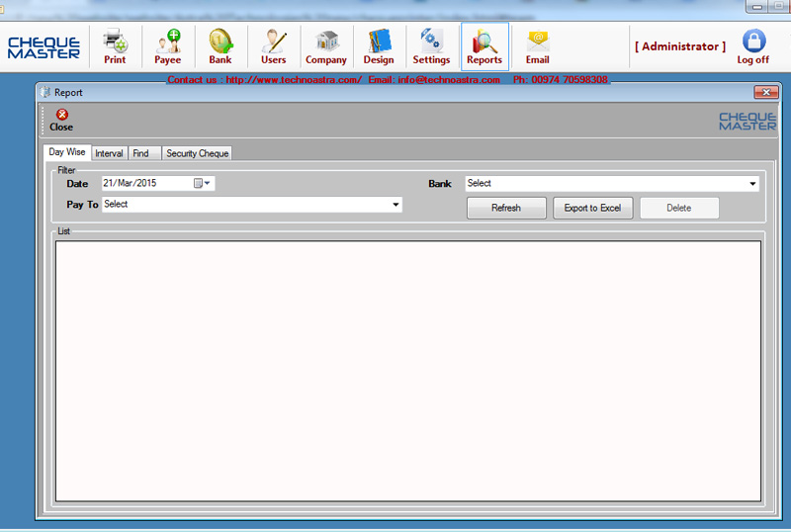Click the Export to Excel button

click(x=592, y=208)
